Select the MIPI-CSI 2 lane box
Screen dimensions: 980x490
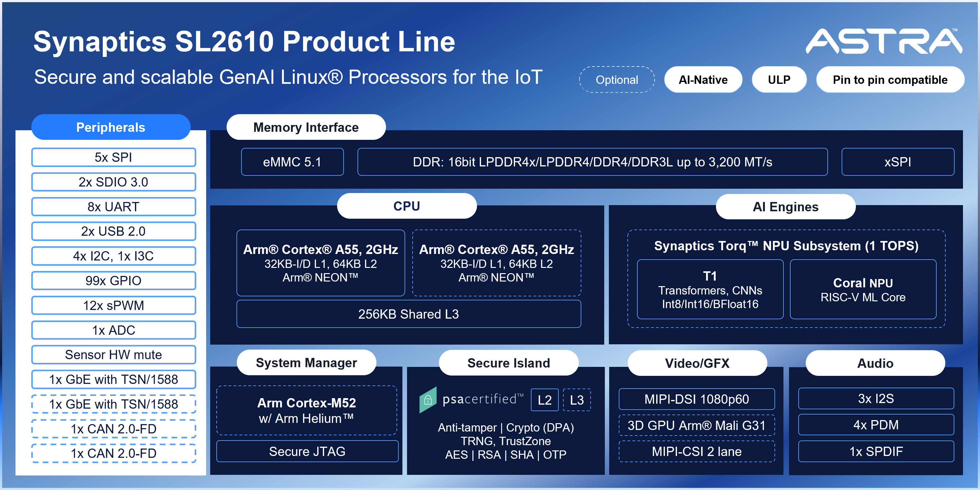click(696, 452)
